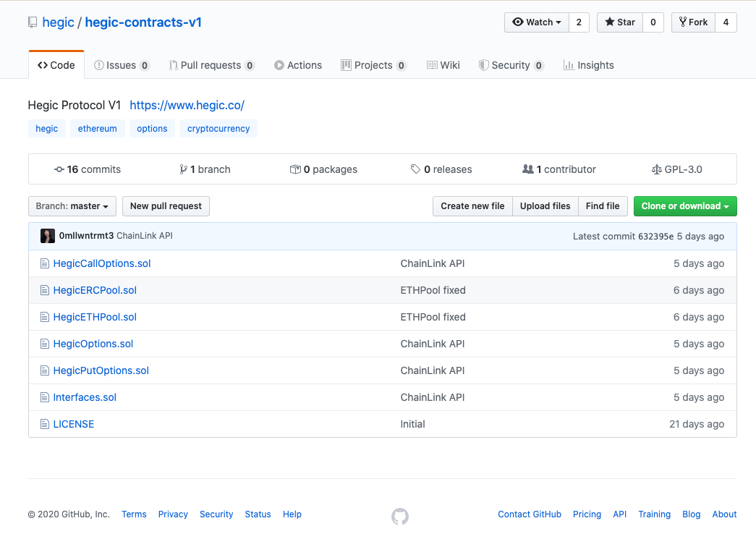Click Find file button
756x547 pixels.
[603, 206]
